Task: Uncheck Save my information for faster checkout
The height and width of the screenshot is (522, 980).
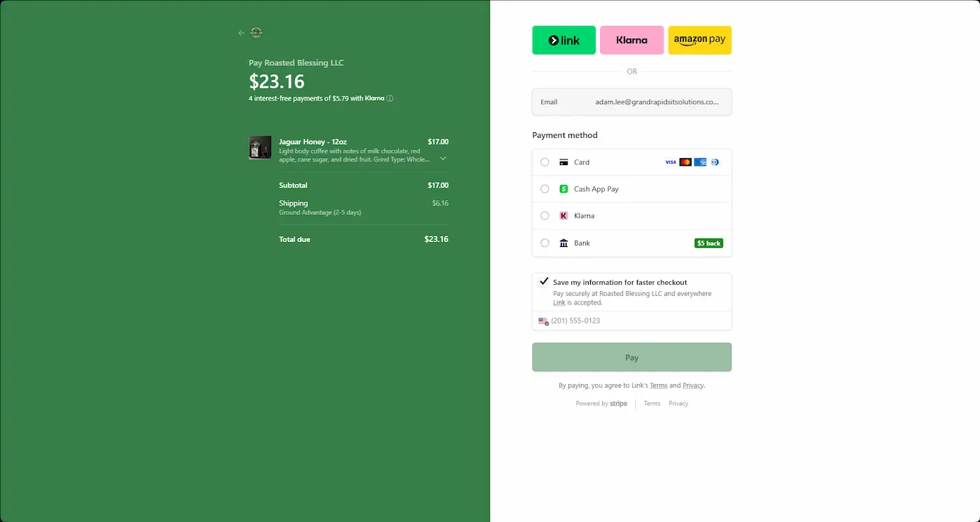Action: pos(543,282)
